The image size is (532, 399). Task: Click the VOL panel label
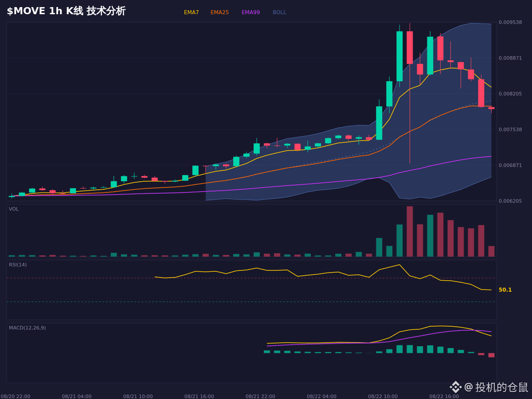point(14,209)
